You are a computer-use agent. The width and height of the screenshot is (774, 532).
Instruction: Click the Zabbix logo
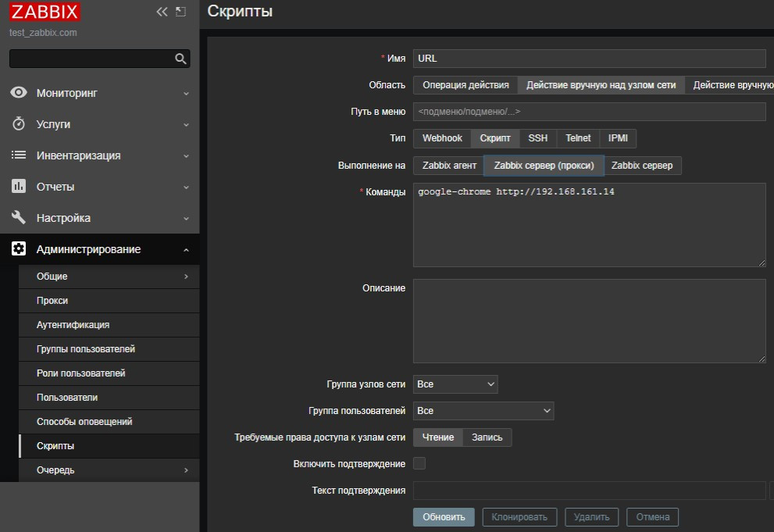click(x=45, y=12)
